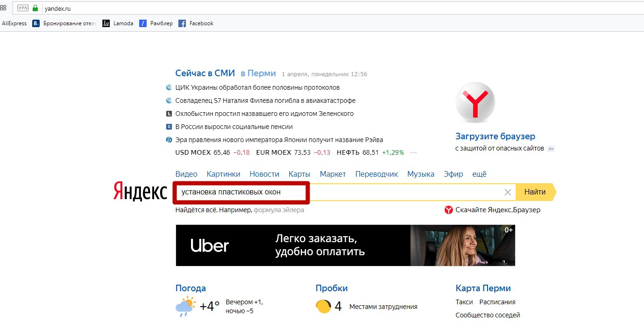Open the AliExpress bookmark
This screenshot has height=323, width=644.
(x=14, y=23)
